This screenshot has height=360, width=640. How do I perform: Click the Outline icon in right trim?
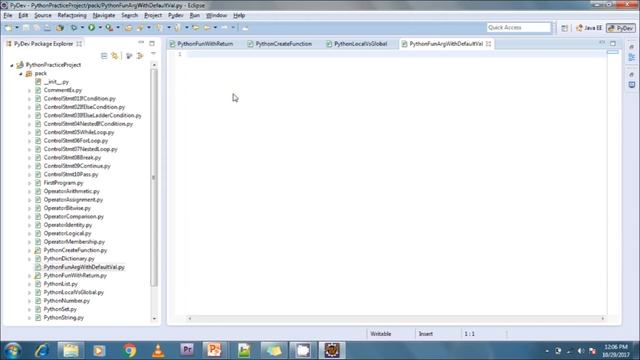[x=632, y=58]
